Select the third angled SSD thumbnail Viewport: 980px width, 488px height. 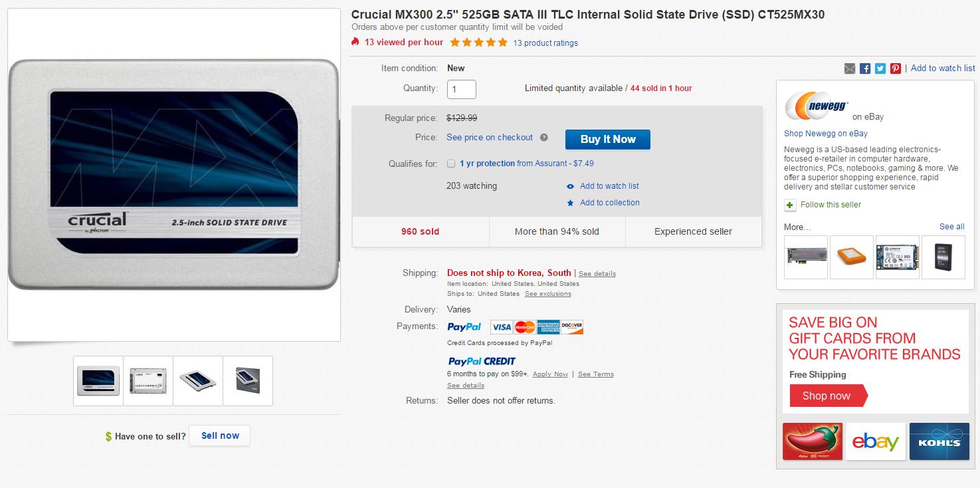(198, 381)
